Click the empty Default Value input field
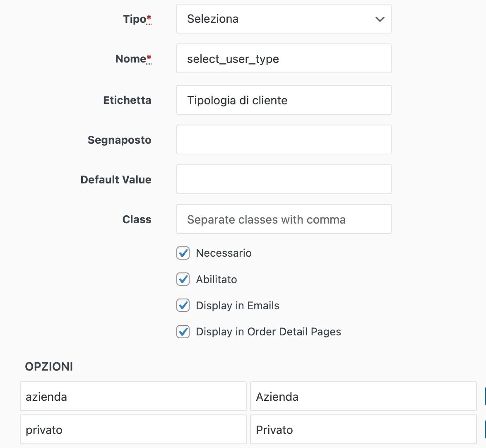This screenshot has width=486, height=448. pyautogui.click(x=284, y=179)
